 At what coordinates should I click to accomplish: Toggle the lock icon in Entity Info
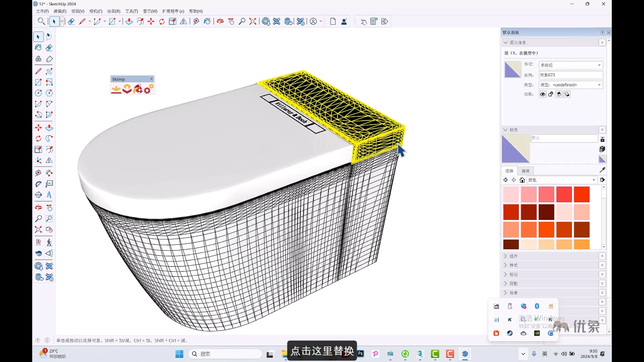pyautogui.click(x=551, y=94)
